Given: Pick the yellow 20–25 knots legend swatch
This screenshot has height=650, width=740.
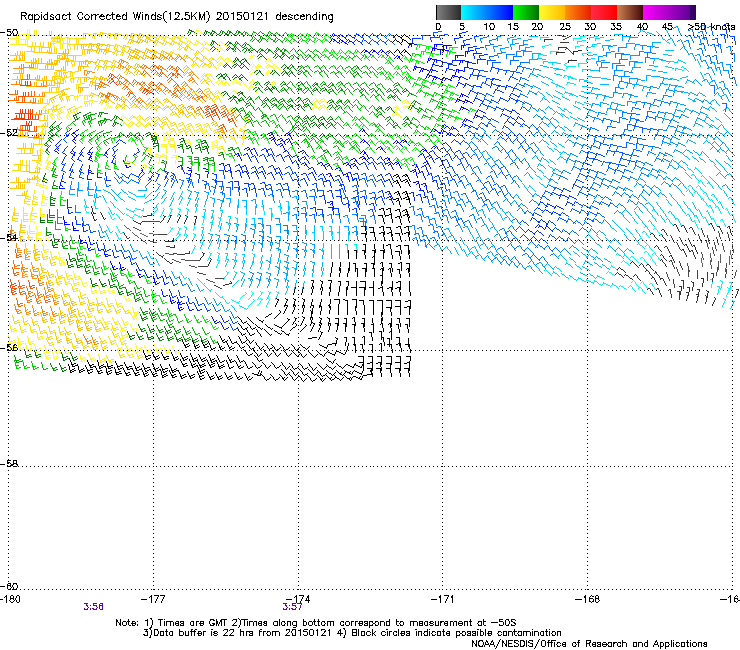Looking at the screenshot, I should [552, 12].
